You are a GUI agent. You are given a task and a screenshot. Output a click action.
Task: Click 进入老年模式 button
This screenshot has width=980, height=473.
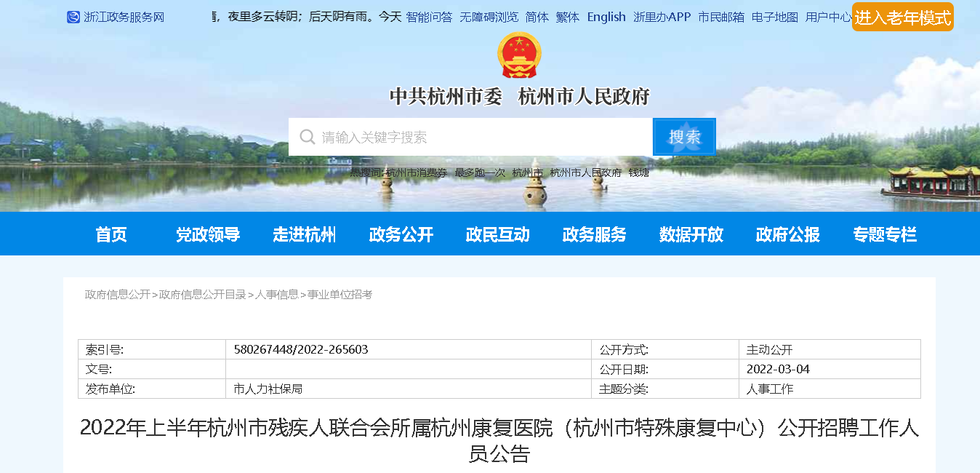point(902,17)
